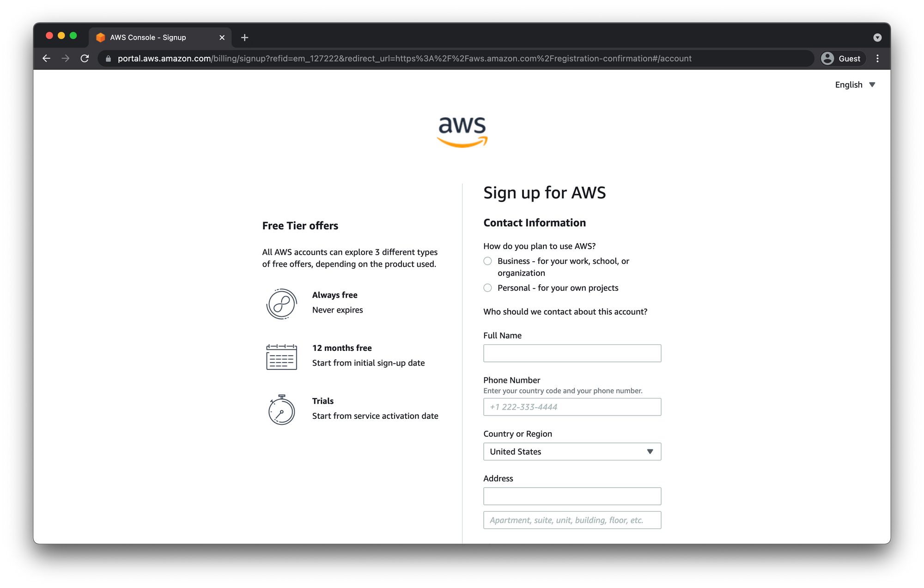Select Personal radio button option

tap(487, 288)
